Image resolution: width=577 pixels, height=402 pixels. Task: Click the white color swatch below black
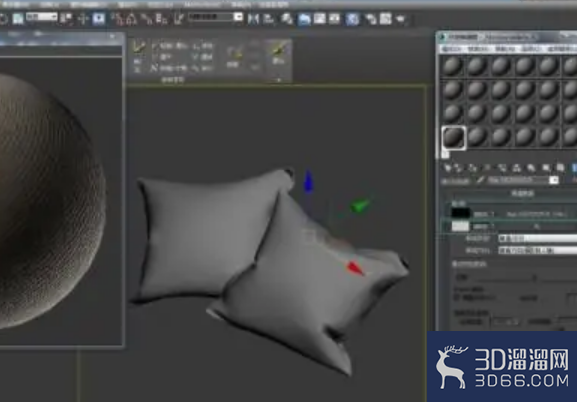click(x=460, y=226)
